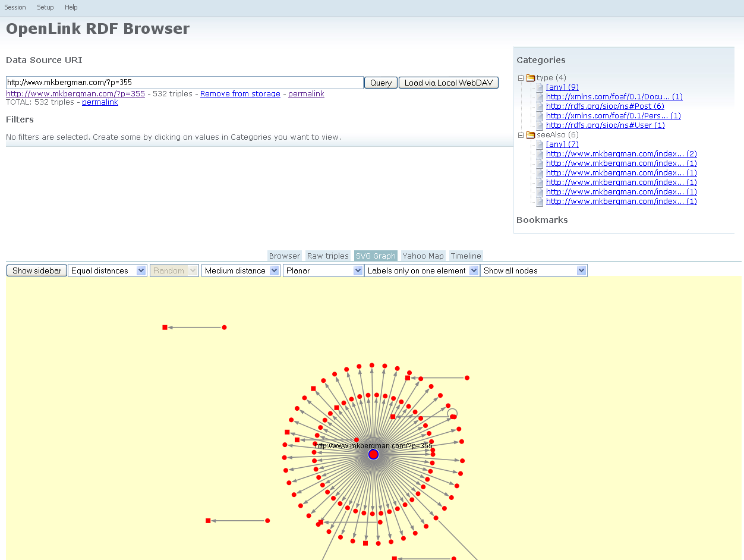Screen dimensions: 744x560
Task: Click the 'seeAlso (6)' tree label
Action: pyautogui.click(x=557, y=135)
